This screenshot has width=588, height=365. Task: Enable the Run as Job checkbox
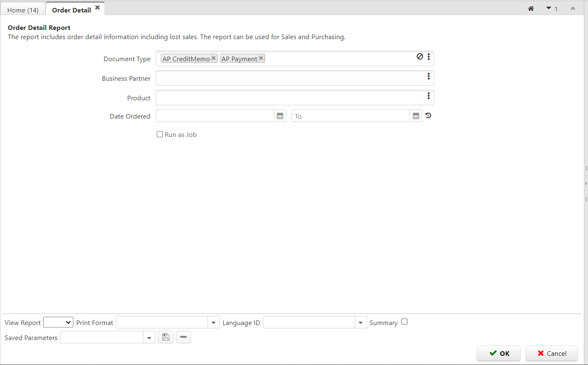click(160, 134)
